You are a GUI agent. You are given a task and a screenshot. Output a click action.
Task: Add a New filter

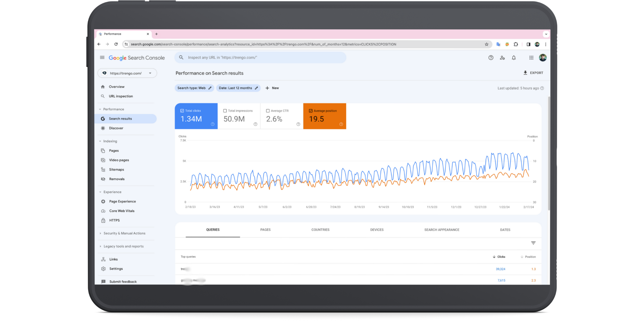(272, 88)
